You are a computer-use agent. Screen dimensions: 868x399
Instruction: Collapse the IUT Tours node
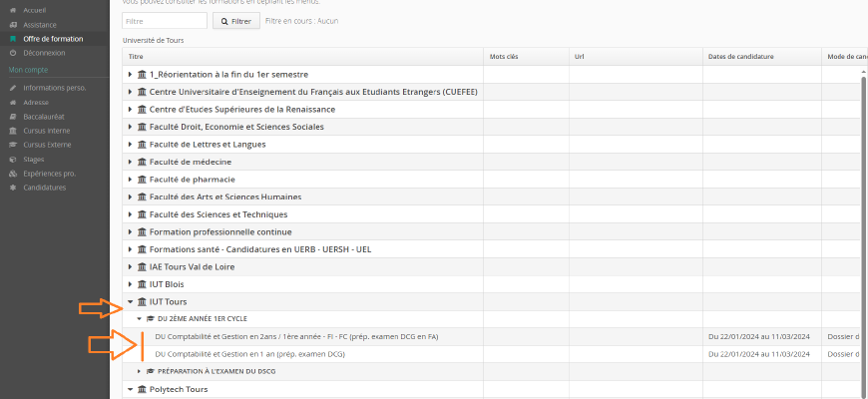point(130,301)
